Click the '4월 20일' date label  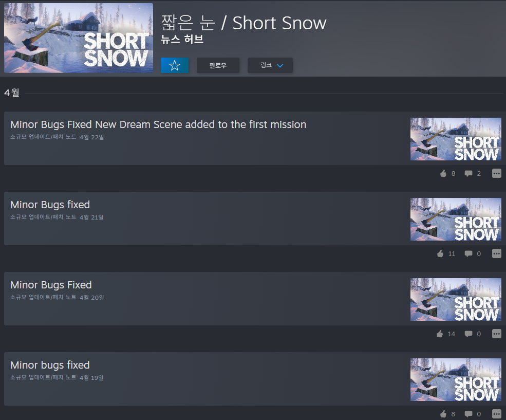point(92,297)
